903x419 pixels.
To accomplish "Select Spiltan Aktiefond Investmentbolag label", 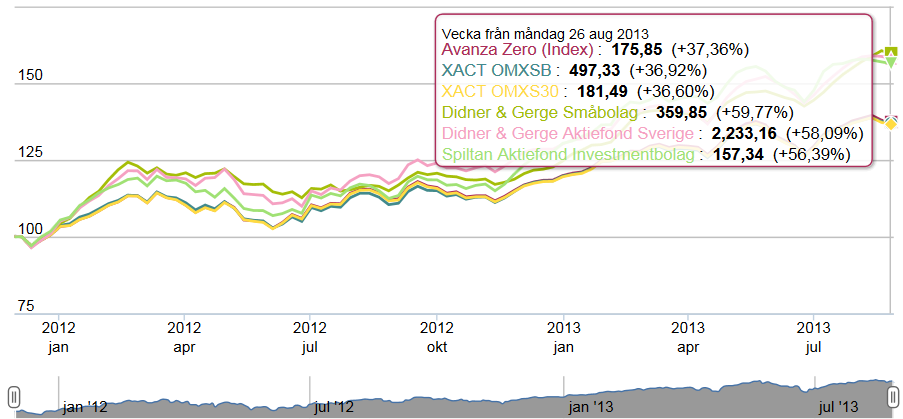I will click(568, 155).
